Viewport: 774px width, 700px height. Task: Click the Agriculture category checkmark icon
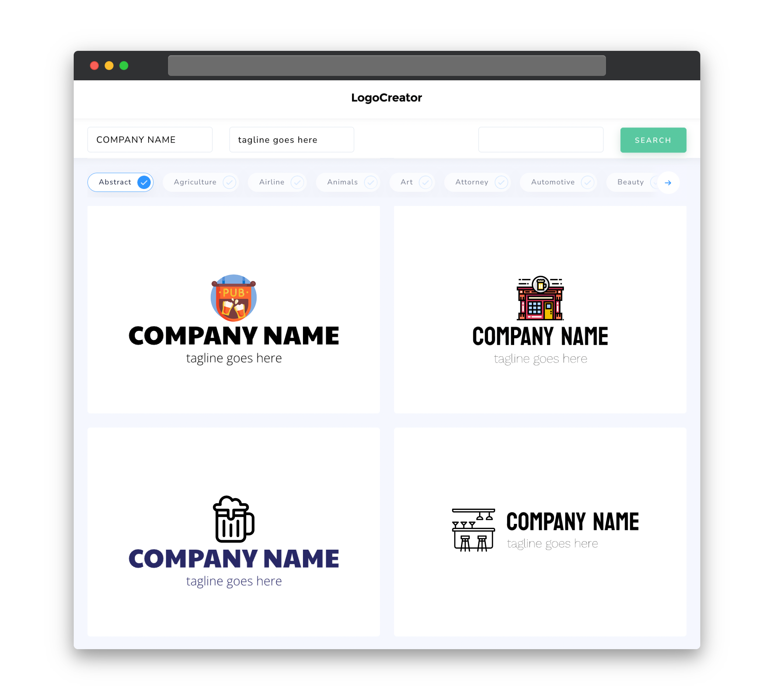(229, 182)
